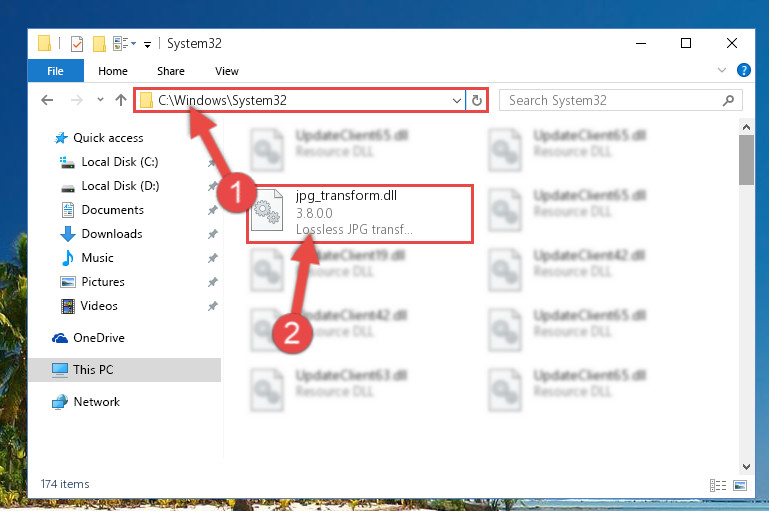Click the vertical scrollbar thumb
The height and width of the screenshot is (511, 769).
click(x=746, y=160)
